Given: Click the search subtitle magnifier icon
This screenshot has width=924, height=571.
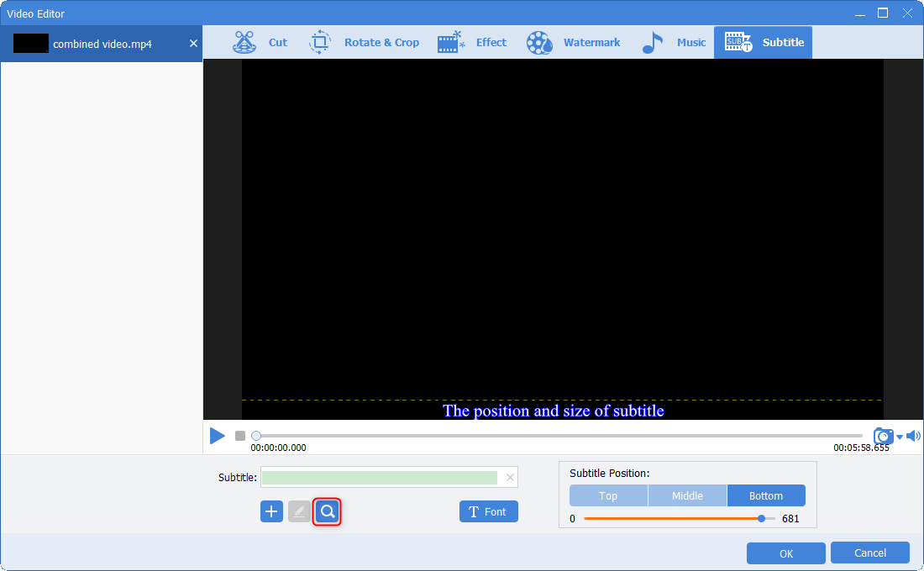Looking at the screenshot, I should click(x=328, y=511).
